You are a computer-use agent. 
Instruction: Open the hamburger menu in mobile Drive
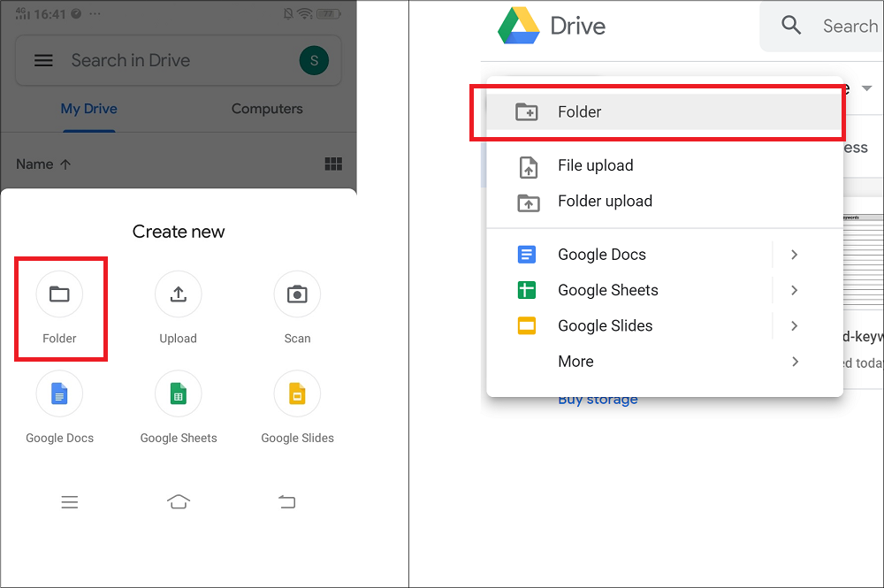click(43, 60)
